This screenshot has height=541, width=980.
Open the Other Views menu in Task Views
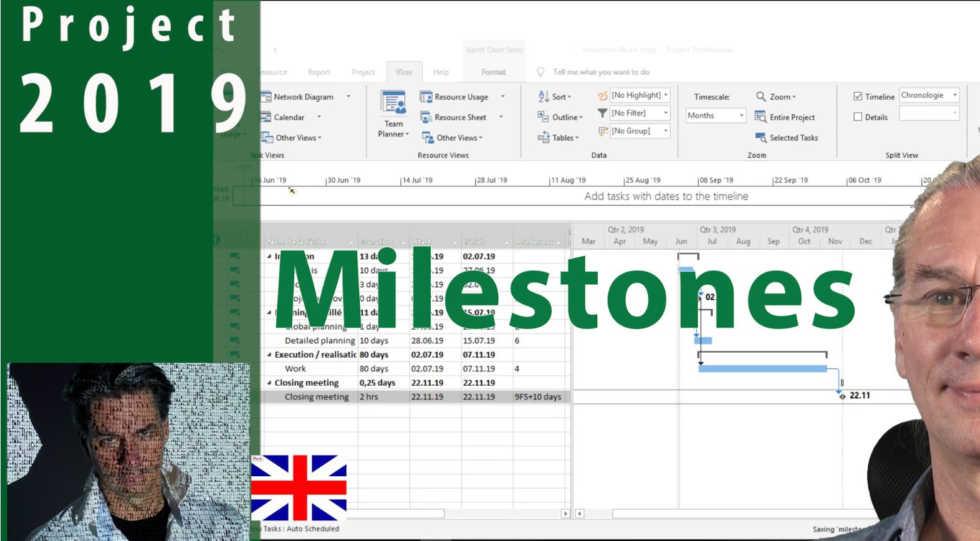coord(291,138)
